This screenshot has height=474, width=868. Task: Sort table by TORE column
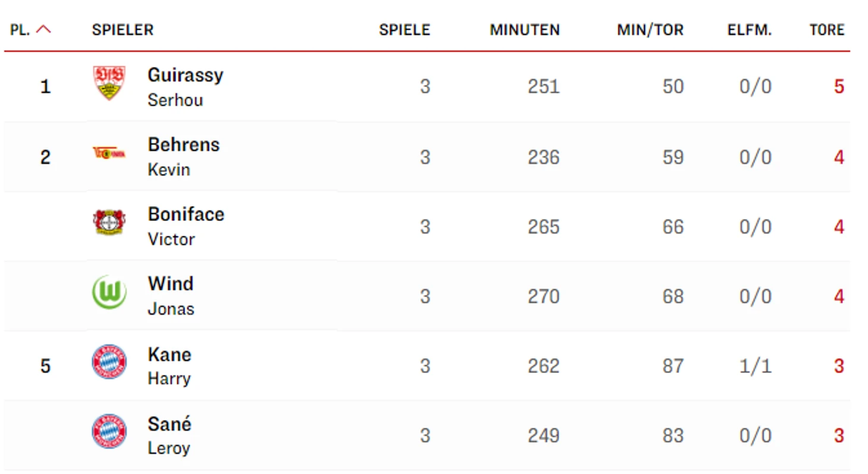point(826,30)
